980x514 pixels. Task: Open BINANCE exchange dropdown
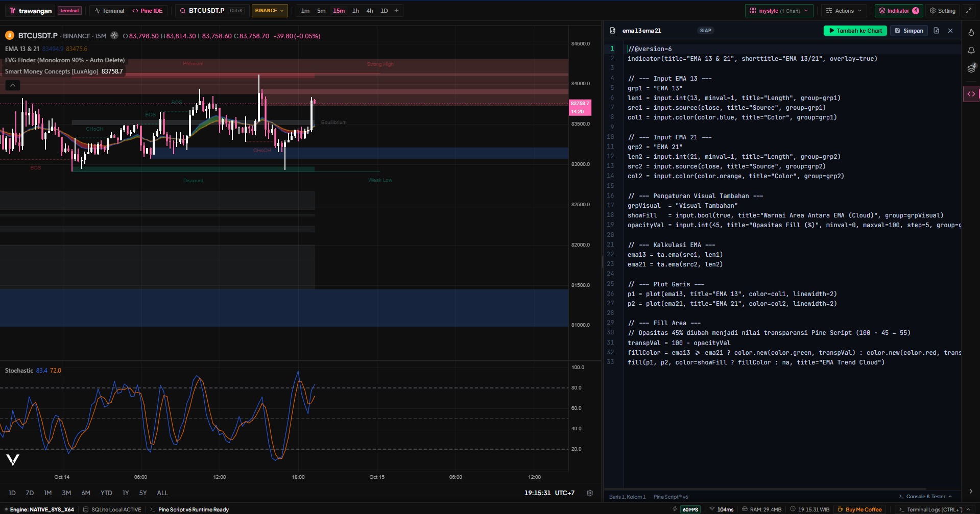tap(270, 11)
